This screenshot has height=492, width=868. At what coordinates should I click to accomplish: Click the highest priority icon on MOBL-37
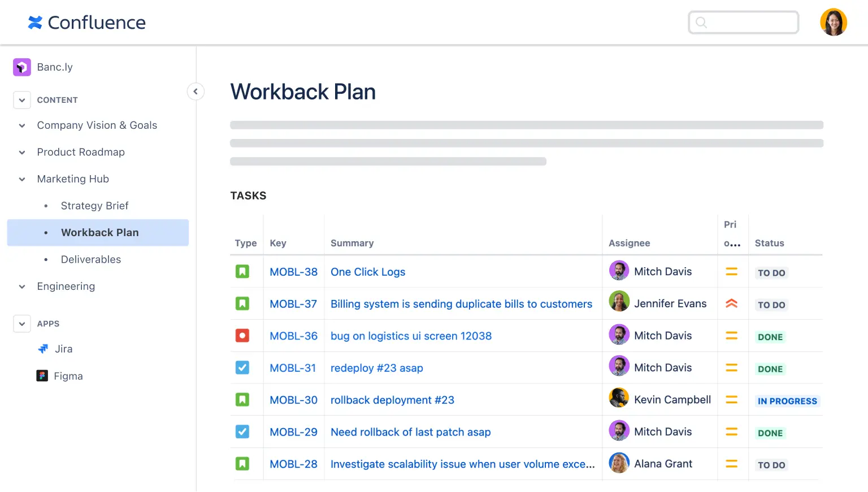click(x=732, y=303)
